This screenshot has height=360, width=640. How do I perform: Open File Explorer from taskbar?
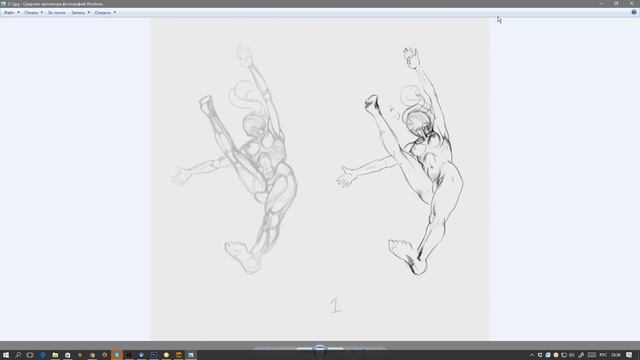(55, 355)
